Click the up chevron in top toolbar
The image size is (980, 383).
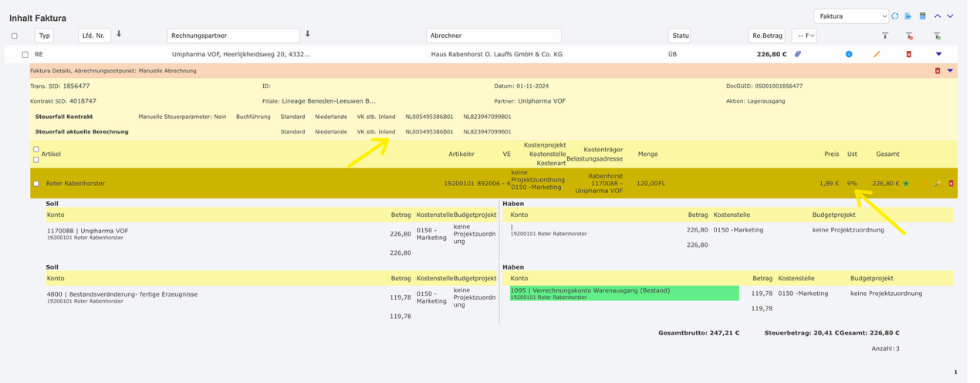938,16
